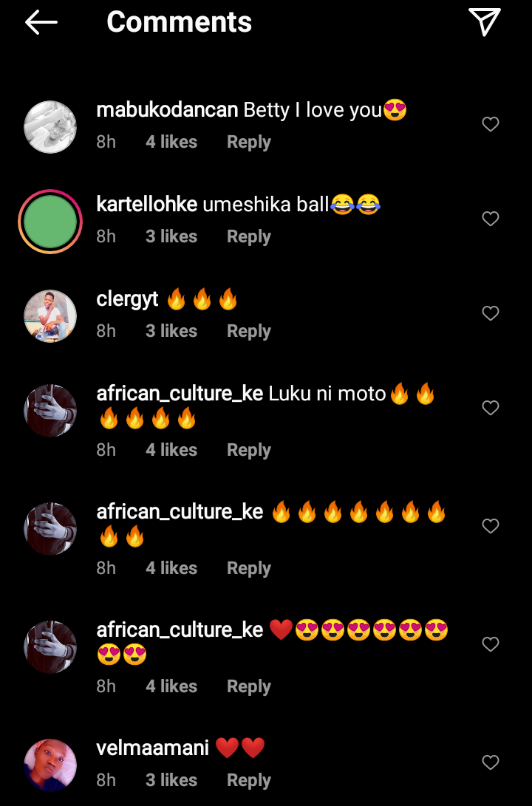Reply to kartellohke's comment
Screen dimensions: 532x806
click(x=249, y=236)
